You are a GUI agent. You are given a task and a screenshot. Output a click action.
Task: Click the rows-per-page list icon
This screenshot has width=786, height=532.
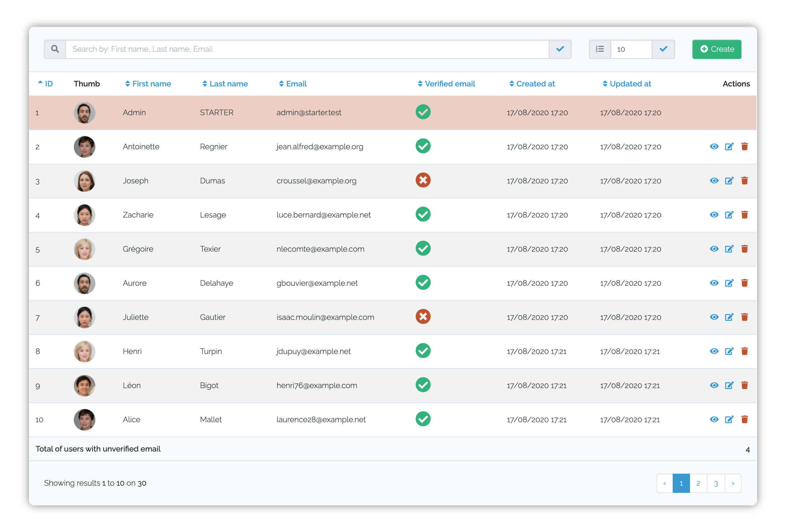click(x=599, y=49)
